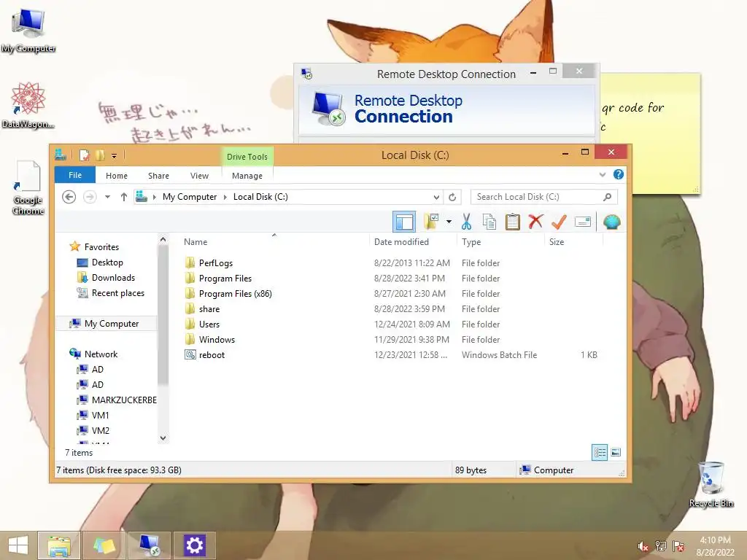Image resolution: width=747 pixels, height=560 pixels.
Task: Click the Properties icon in the title bar
Action: click(x=85, y=155)
